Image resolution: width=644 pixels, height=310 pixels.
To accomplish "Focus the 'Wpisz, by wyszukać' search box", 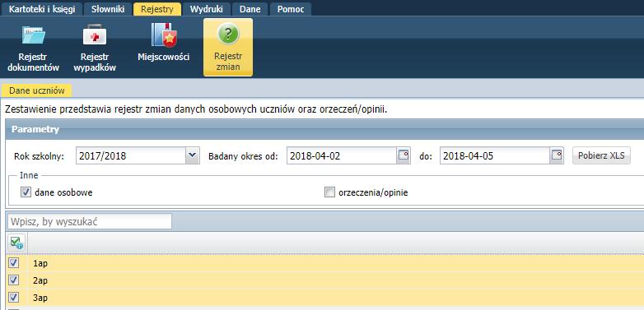I will [x=90, y=221].
